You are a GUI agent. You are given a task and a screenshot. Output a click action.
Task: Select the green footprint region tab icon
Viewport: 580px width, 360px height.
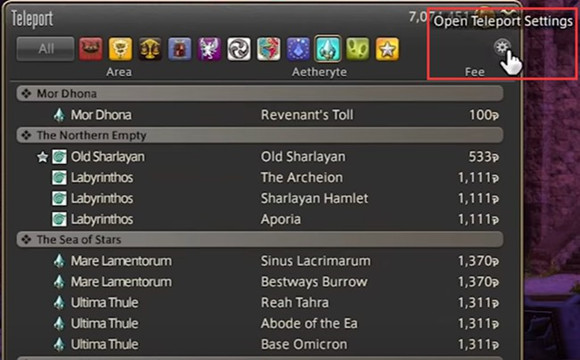358,49
